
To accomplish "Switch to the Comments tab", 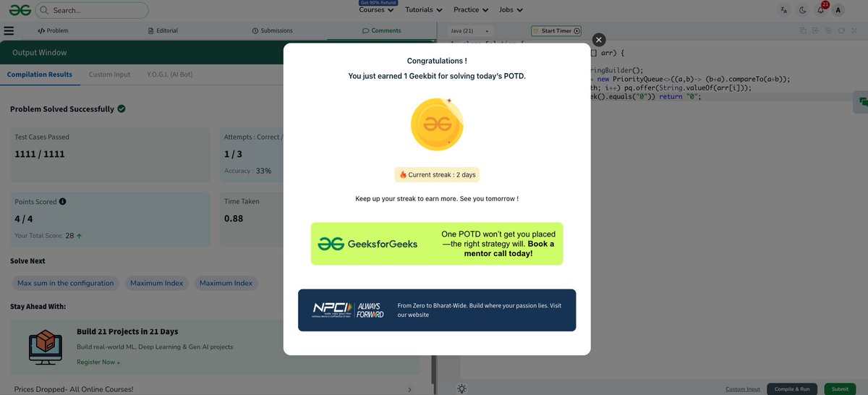I will pos(381,30).
